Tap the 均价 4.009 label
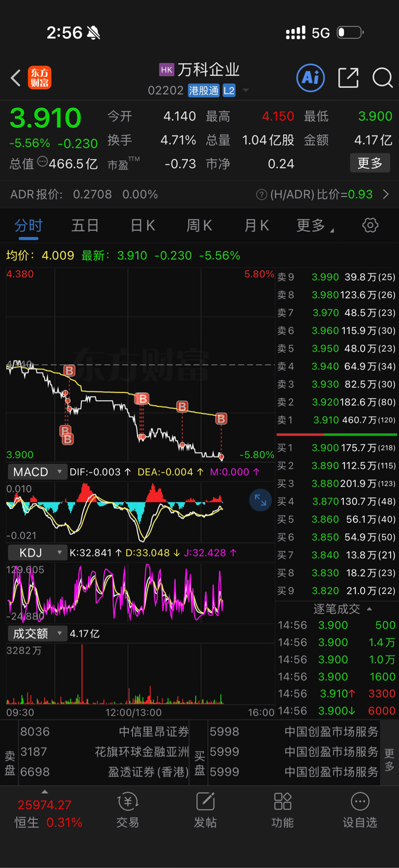 (40, 256)
